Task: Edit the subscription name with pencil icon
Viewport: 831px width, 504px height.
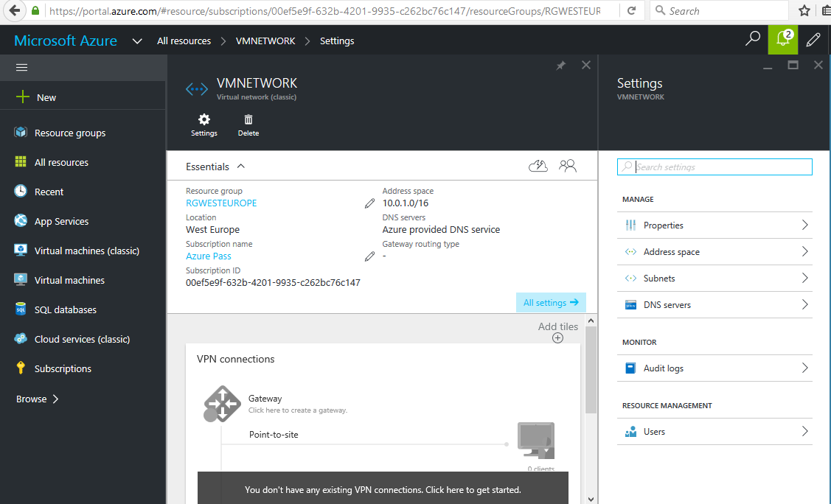Action: (370, 256)
